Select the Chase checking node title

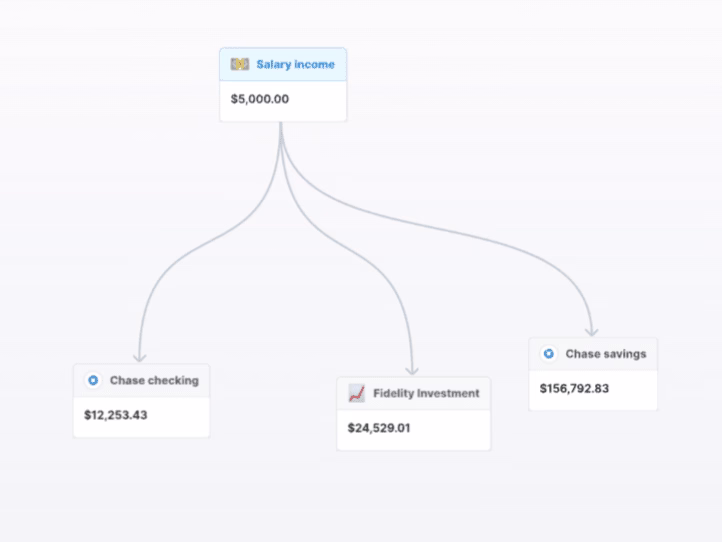pos(154,380)
